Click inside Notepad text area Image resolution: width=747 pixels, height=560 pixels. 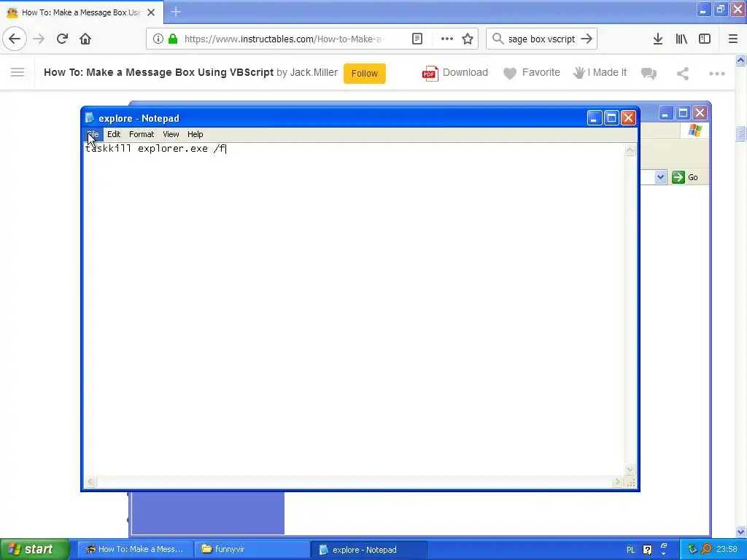pos(354,309)
